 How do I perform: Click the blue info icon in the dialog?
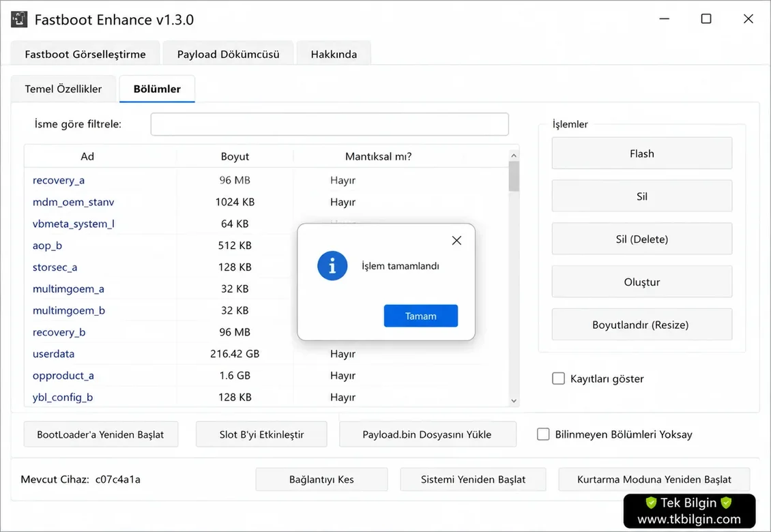pyautogui.click(x=332, y=266)
